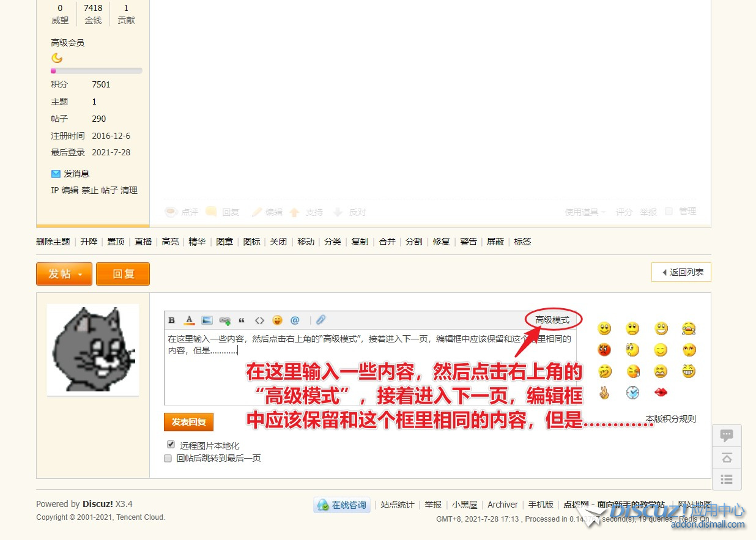Viewport: 756px width, 540px height.
Task: Click the scroll-to-top icon in the floating sidebar
Action: 727,457
